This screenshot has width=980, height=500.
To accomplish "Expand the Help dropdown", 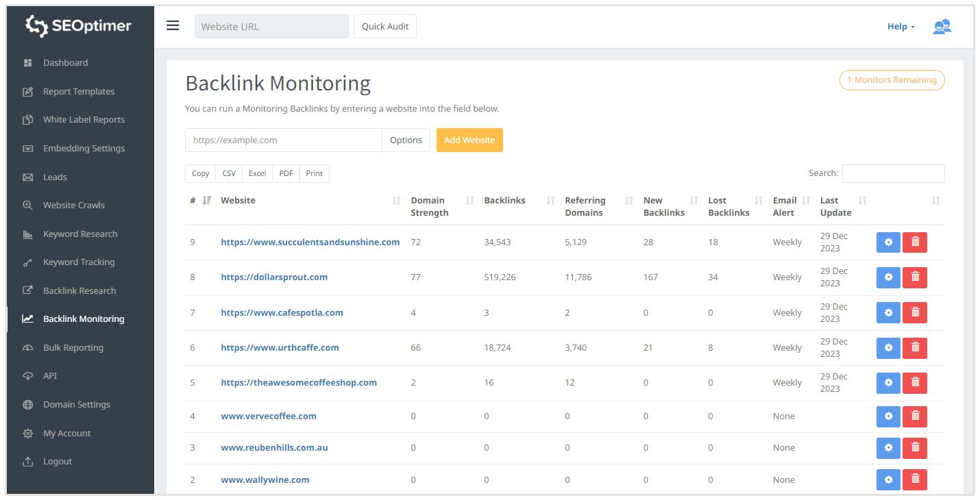I will (901, 27).
